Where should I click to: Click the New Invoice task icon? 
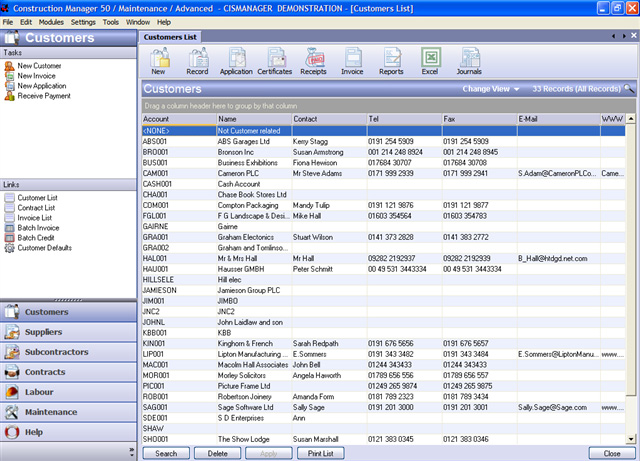coord(9,76)
